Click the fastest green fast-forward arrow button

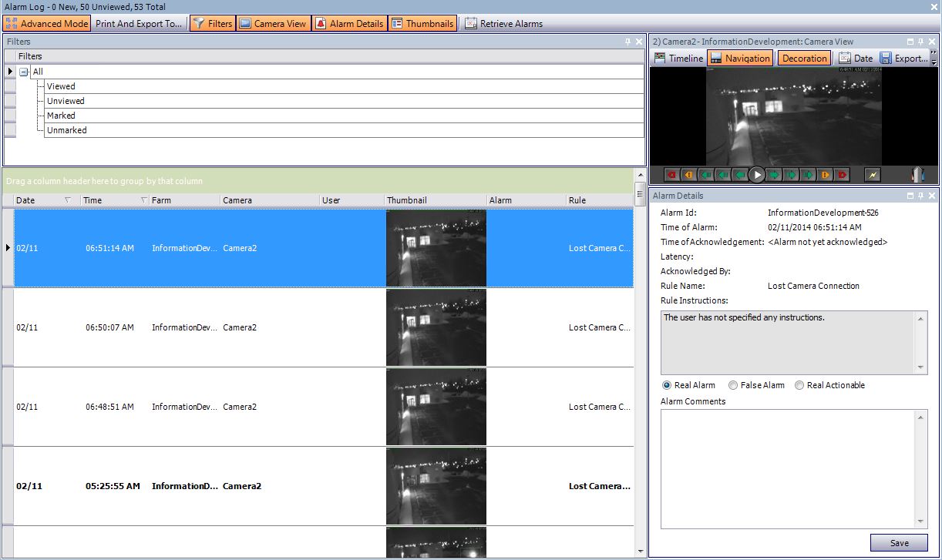coord(809,175)
